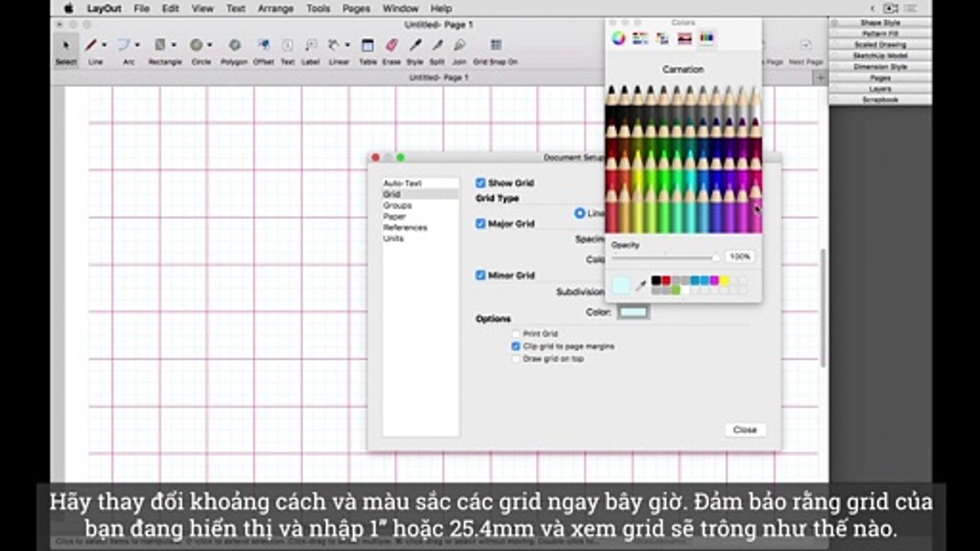Toggle the Show Grid checkbox
This screenshot has width=980, height=551.
tap(481, 183)
